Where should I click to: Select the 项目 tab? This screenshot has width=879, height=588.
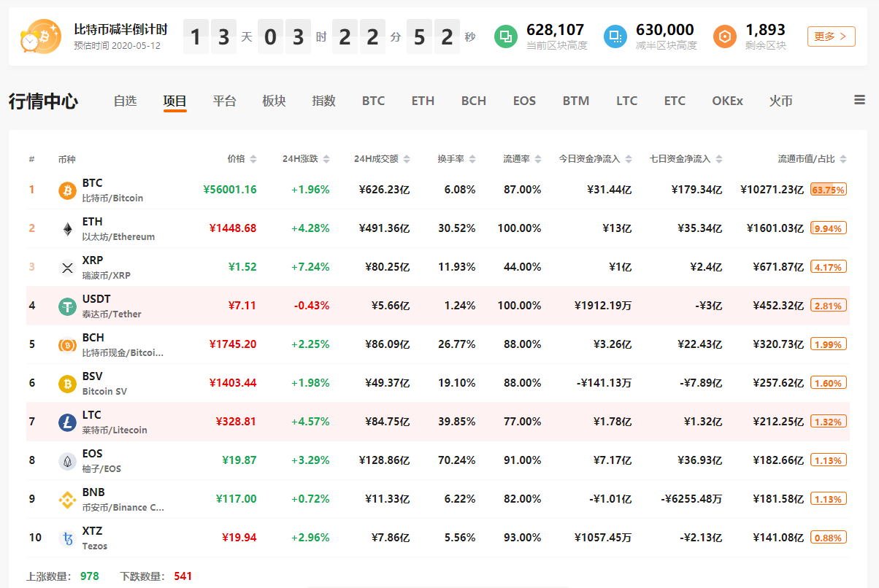click(x=175, y=101)
